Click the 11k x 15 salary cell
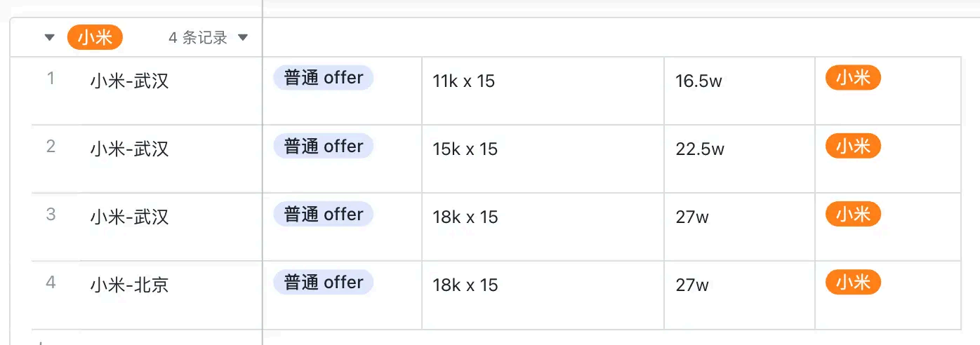 (x=464, y=81)
